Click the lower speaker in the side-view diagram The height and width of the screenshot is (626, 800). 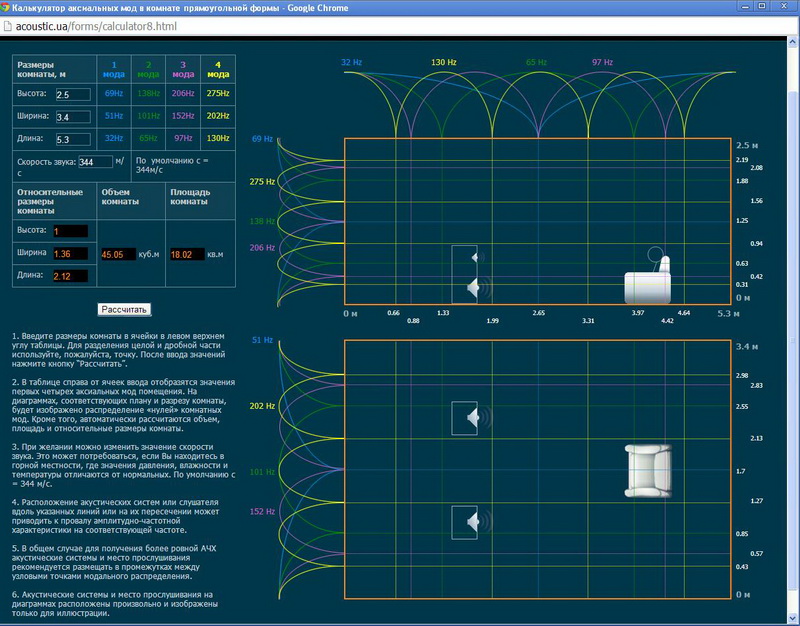coord(465,289)
